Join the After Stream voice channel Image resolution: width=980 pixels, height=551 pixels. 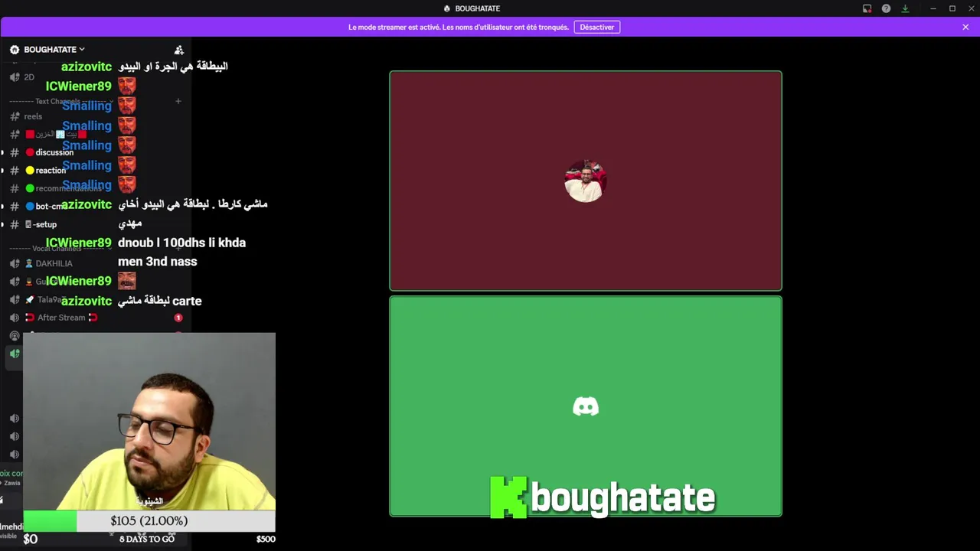click(x=61, y=318)
